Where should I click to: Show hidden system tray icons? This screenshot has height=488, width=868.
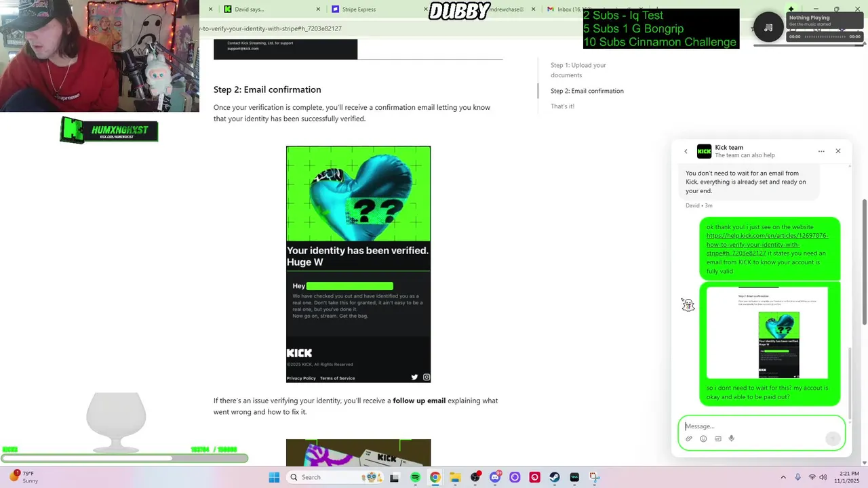click(783, 477)
